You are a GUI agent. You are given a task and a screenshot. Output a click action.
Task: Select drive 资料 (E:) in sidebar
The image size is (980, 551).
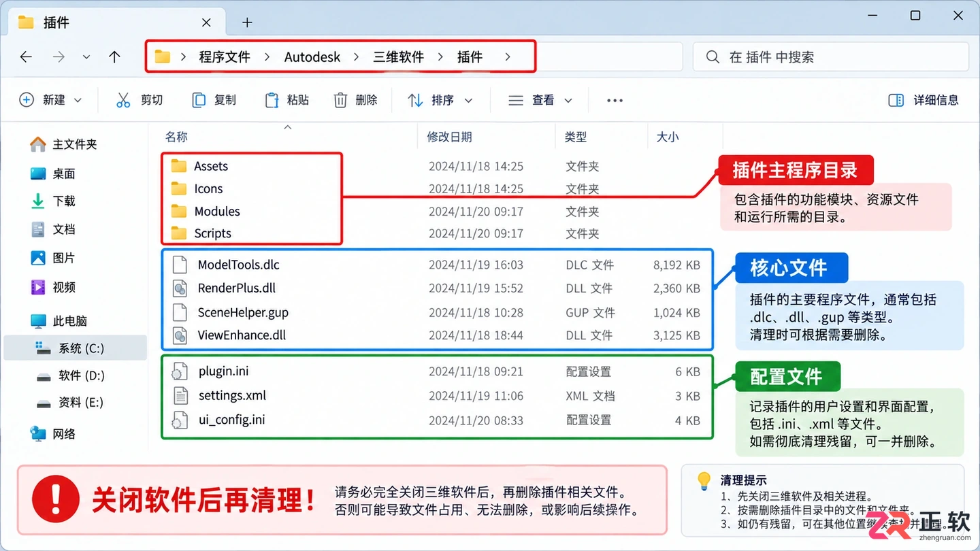(71, 403)
